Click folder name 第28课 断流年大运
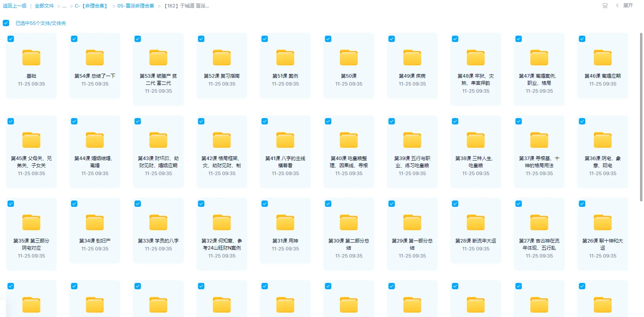644x317 pixels. tap(476, 241)
